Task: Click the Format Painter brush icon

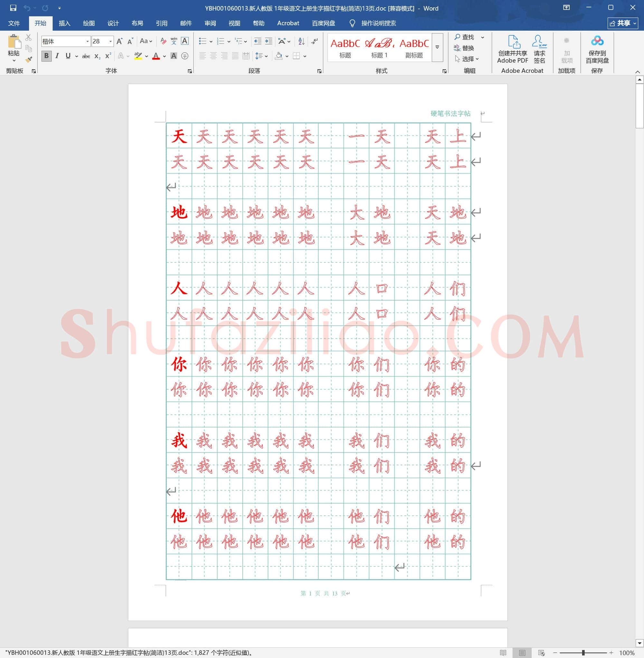Action: click(29, 60)
